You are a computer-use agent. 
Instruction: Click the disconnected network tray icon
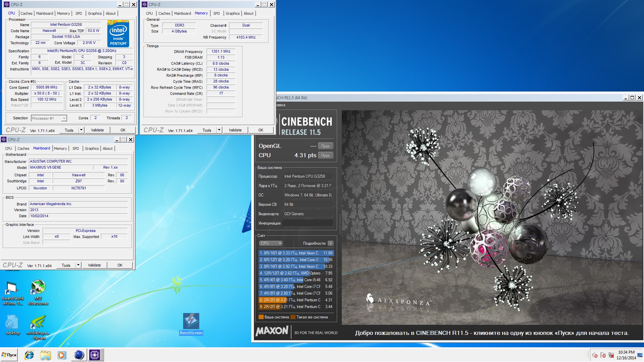[611, 355]
